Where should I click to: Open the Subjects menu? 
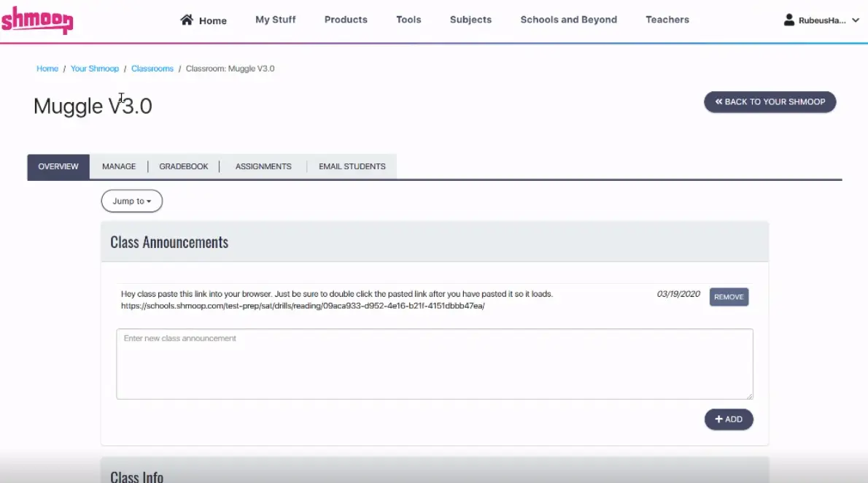click(x=470, y=20)
